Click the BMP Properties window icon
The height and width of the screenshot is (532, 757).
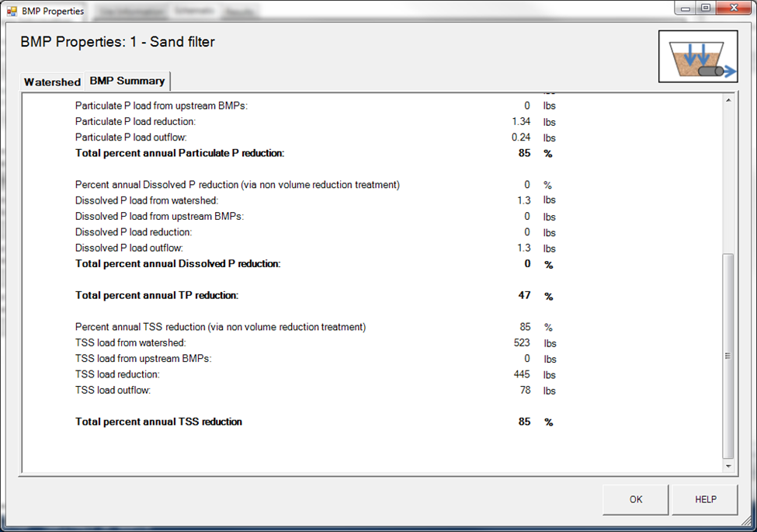pos(12,11)
